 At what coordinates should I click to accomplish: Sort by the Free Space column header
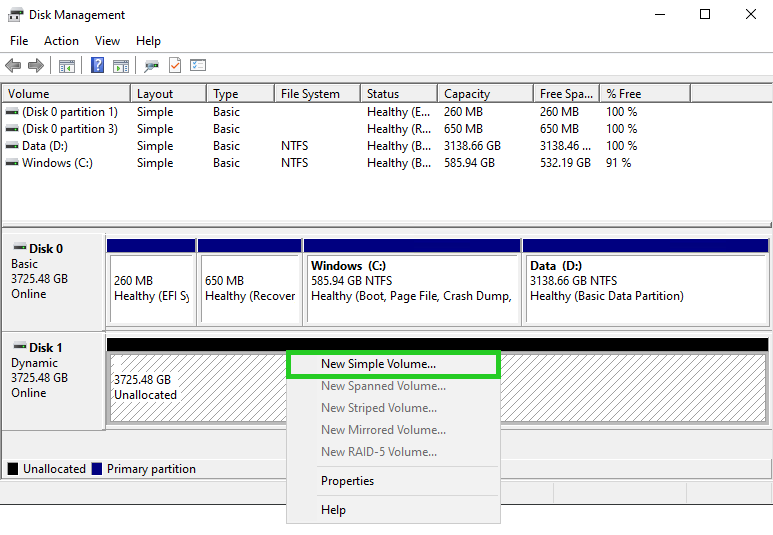click(x=566, y=94)
